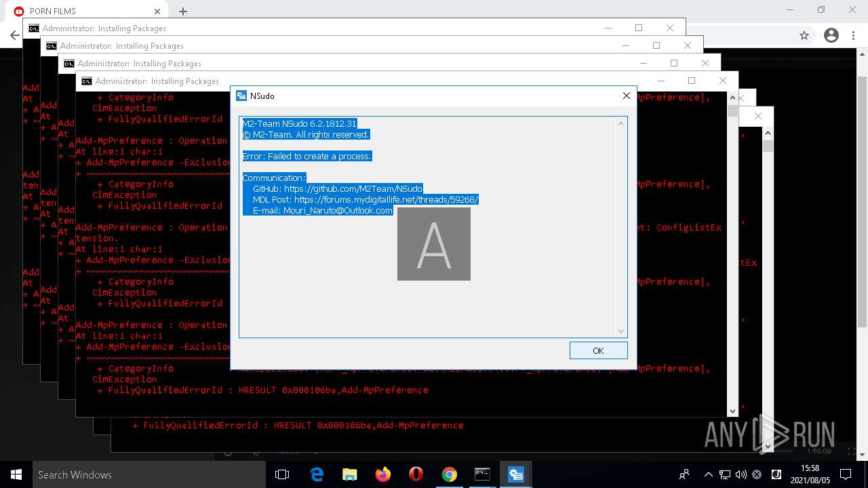This screenshot has height=488, width=868.
Task: Restore down the Chrome browser window
Action: (821, 10)
